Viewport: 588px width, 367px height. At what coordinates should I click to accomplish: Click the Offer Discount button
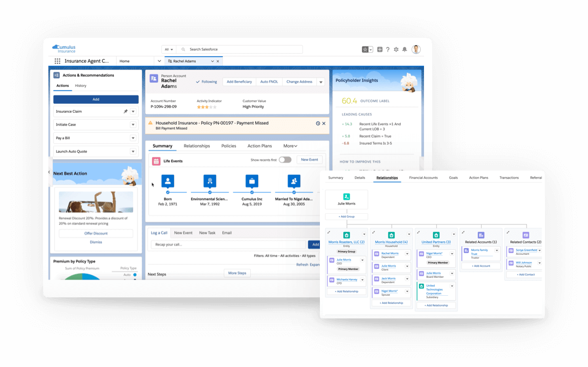pyautogui.click(x=96, y=233)
